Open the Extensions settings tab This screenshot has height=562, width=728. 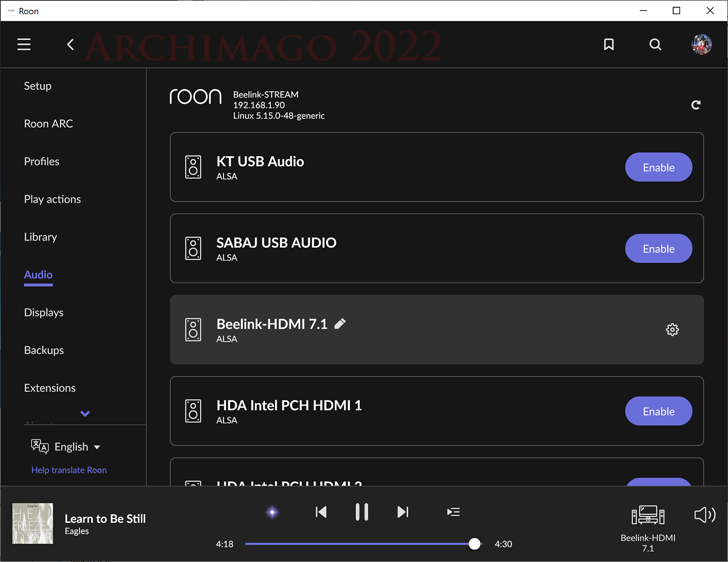(x=50, y=388)
